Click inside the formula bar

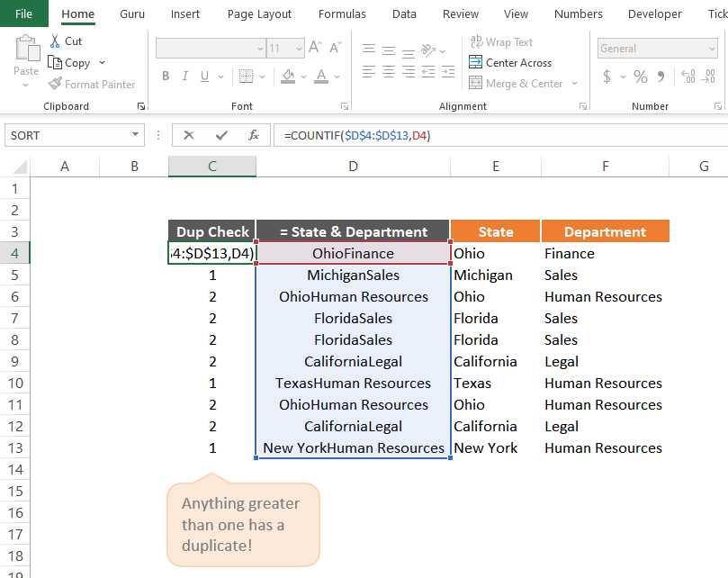(501, 135)
